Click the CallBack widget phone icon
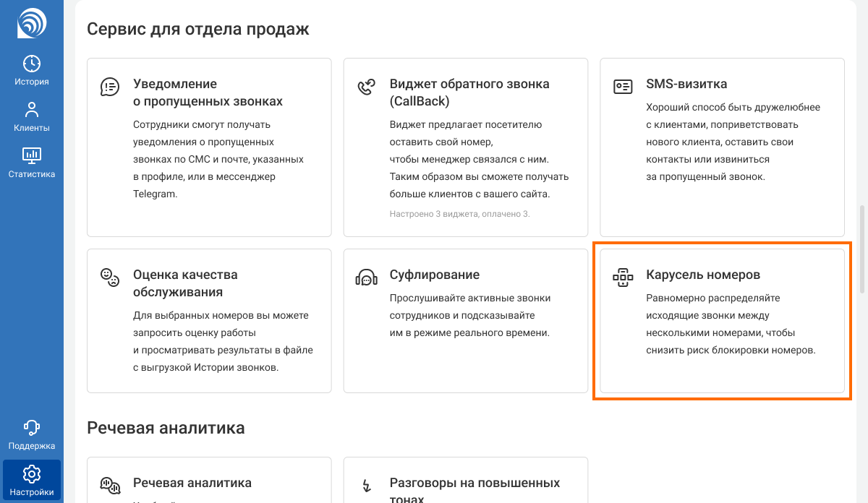The width and height of the screenshot is (868, 503). (x=367, y=87)
